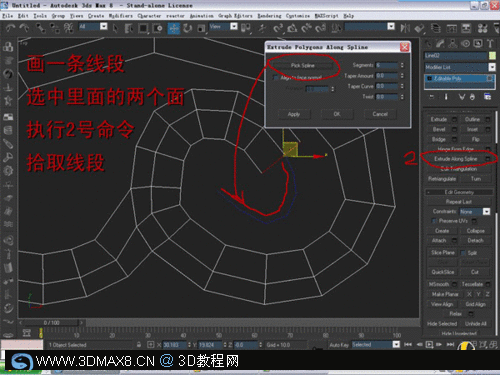Open settings box beside Extrude Along Spline
Viewport: 500px width, 375px height.
[488, 159]
